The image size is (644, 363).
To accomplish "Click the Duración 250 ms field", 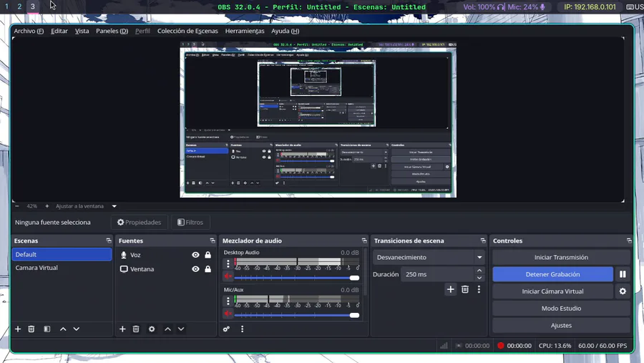I will point(437,274).
